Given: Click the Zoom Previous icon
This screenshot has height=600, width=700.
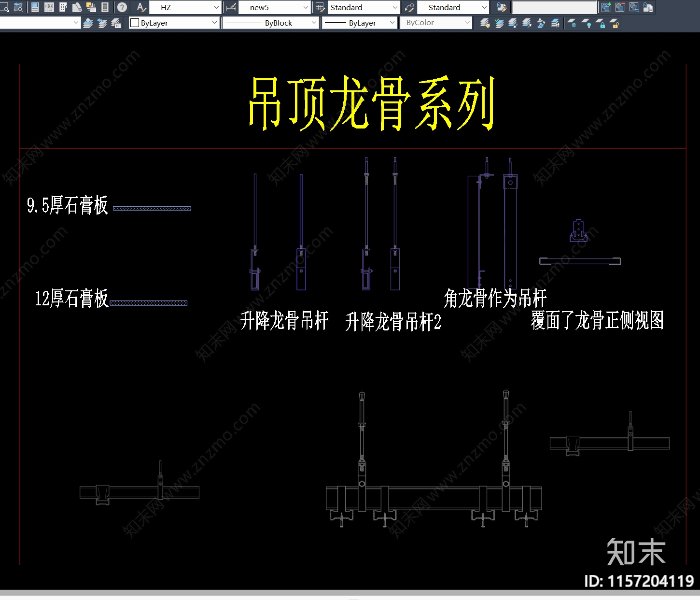Looking at the screenshot, I should coord(18,7).
